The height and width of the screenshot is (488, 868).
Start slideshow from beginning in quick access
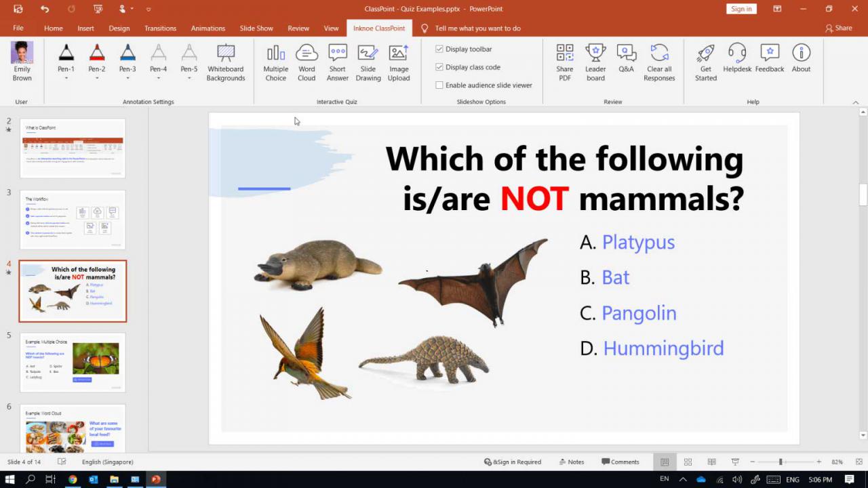coord(98,9)
